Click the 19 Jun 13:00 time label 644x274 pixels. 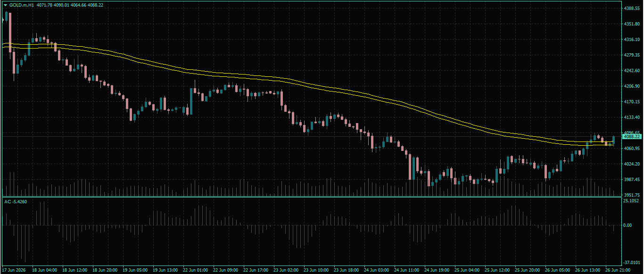coord(165,270)
